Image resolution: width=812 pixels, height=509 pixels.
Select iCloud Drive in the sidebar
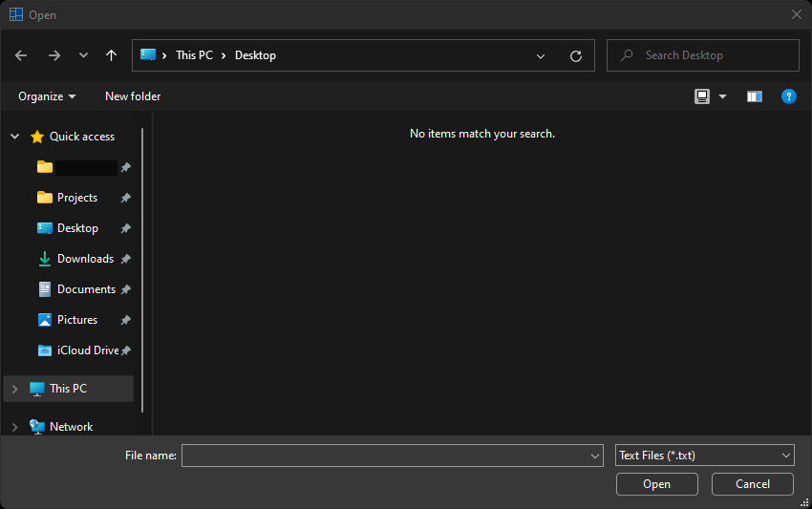click(87, 350)
